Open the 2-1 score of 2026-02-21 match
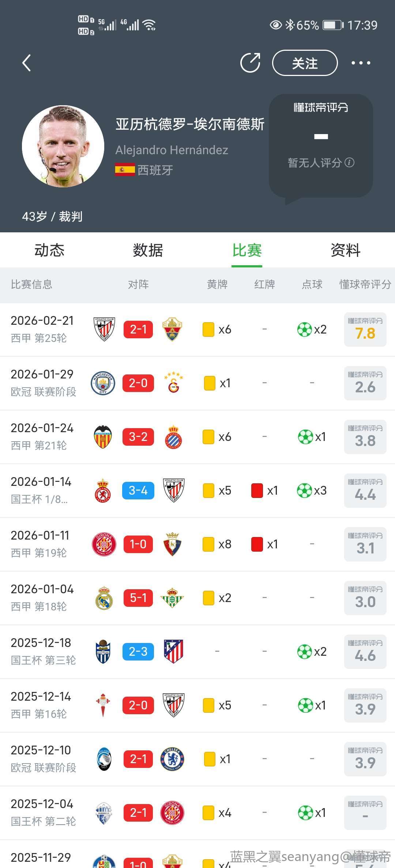395x868 pixels. coord(138,330)
